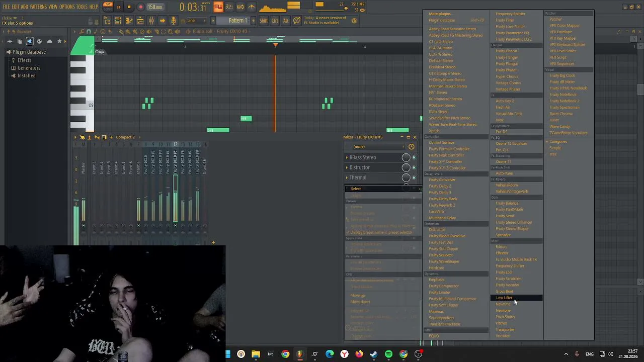This screenshot has width=644, height=362.
Task: Open the OPTIONS menu
Action: pyautogui.click(x=67, y=7)
